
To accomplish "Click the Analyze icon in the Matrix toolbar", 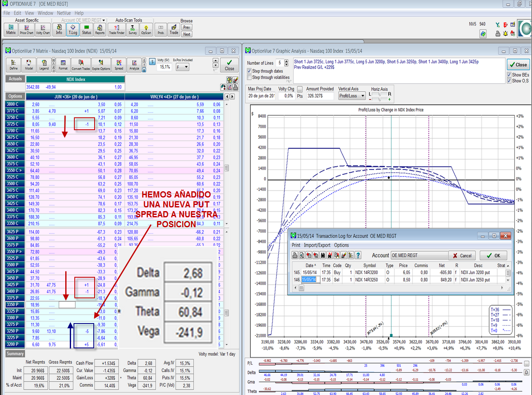I will coord(134,65).
